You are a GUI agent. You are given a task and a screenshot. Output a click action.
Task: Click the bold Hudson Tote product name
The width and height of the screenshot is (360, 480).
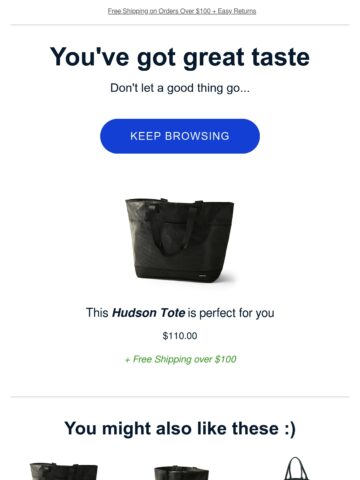tap(148, 313)
